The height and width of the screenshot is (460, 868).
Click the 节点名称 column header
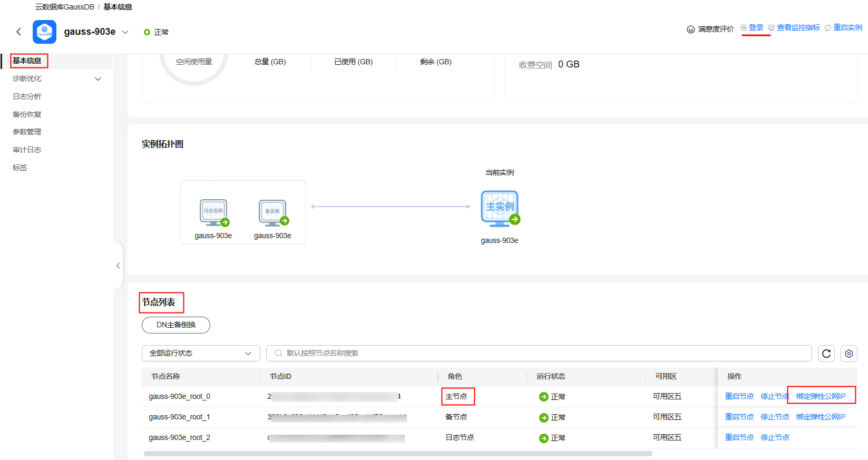(166, 376)
